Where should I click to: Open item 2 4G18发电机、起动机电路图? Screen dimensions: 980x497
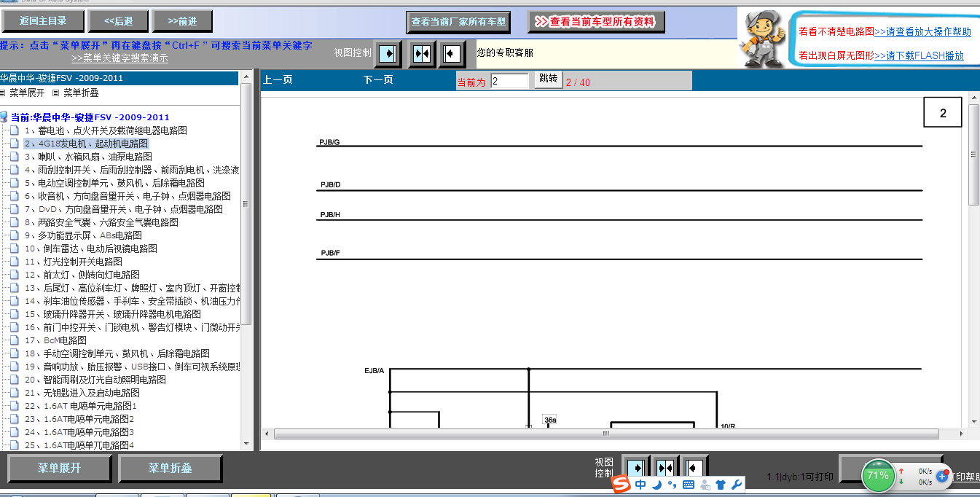point(86,144)
